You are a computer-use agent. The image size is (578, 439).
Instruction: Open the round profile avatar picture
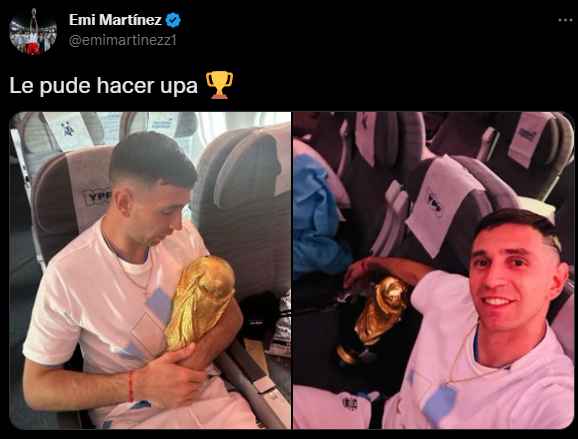tap(33, 31)
